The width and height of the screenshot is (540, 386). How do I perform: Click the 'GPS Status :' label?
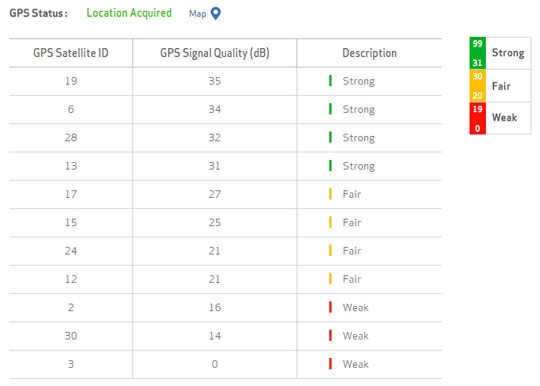(x=39, y=13)
